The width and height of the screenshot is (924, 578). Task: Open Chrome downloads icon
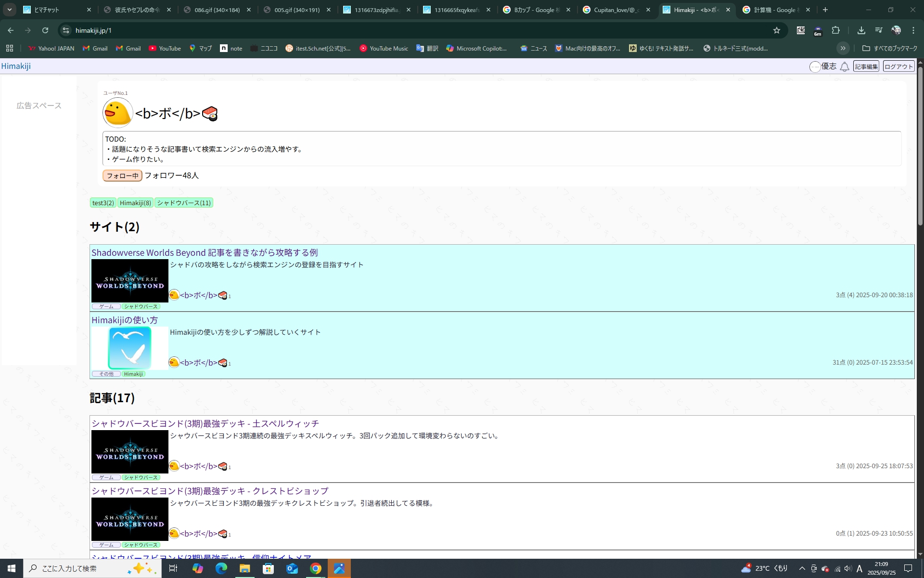pyautogui.click(x=861, y=30)
